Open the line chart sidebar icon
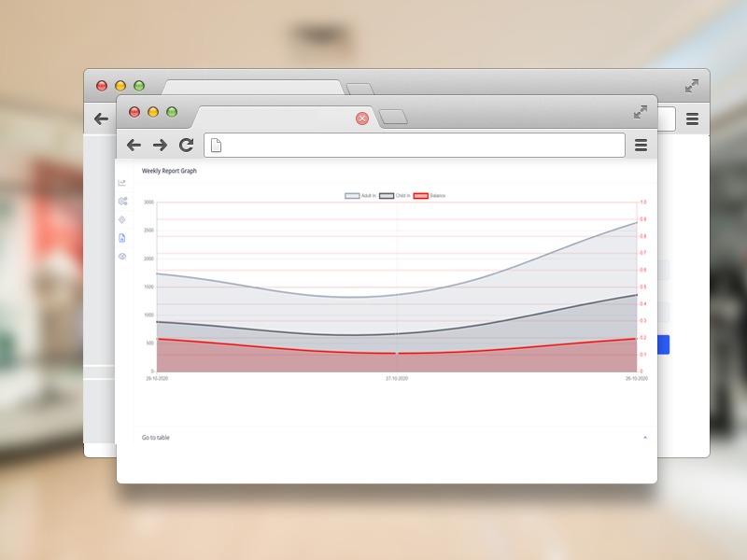The width and height of the screenshot is (747, 560). [122, 183]
